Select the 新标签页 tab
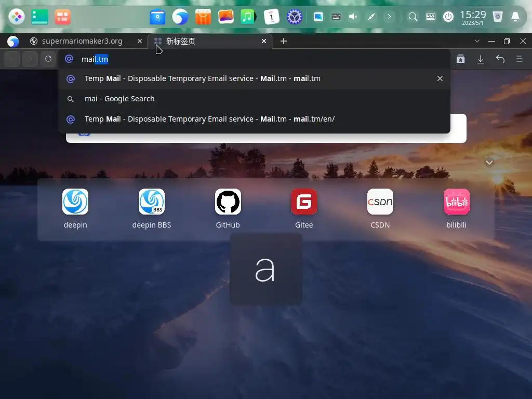532x399 pixels. tap(210, 41)
